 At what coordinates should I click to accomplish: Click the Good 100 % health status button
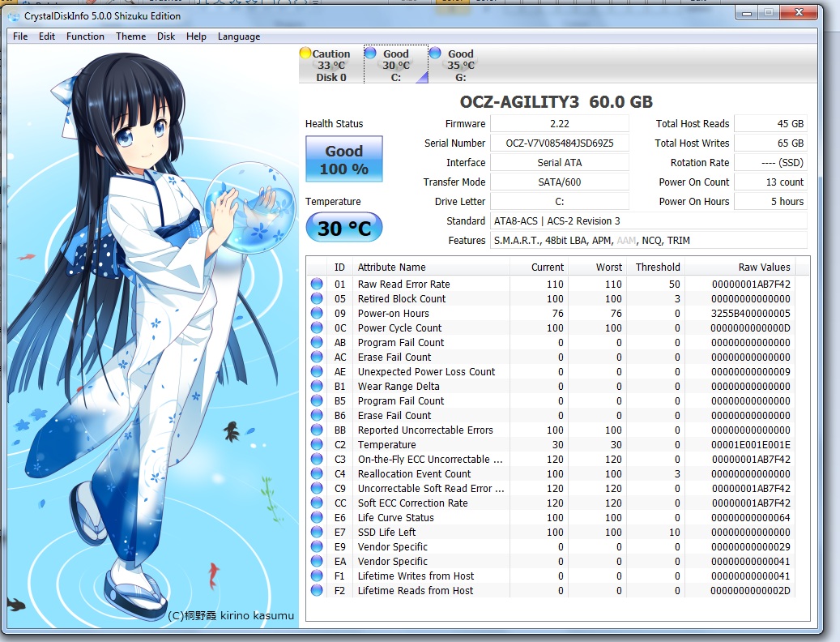[344, 159]
